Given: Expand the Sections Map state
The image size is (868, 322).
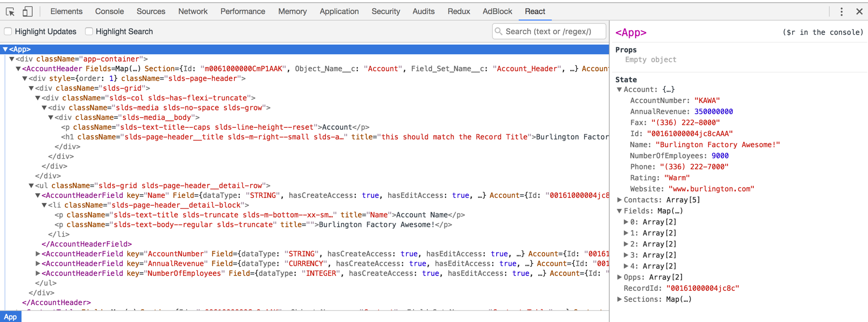Looking at the screenshot, I should [619, 299].
